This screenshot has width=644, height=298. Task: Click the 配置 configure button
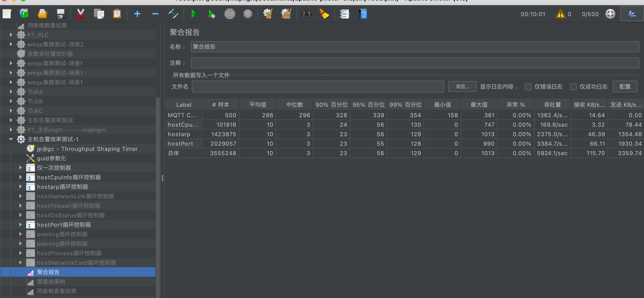pyautogui.click(x=625, y=87)
